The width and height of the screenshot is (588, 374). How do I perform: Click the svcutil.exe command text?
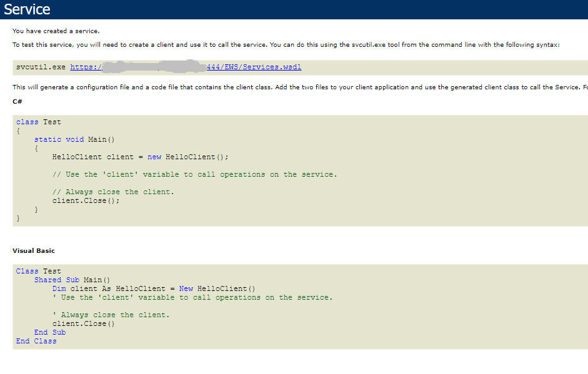point(41,67)
